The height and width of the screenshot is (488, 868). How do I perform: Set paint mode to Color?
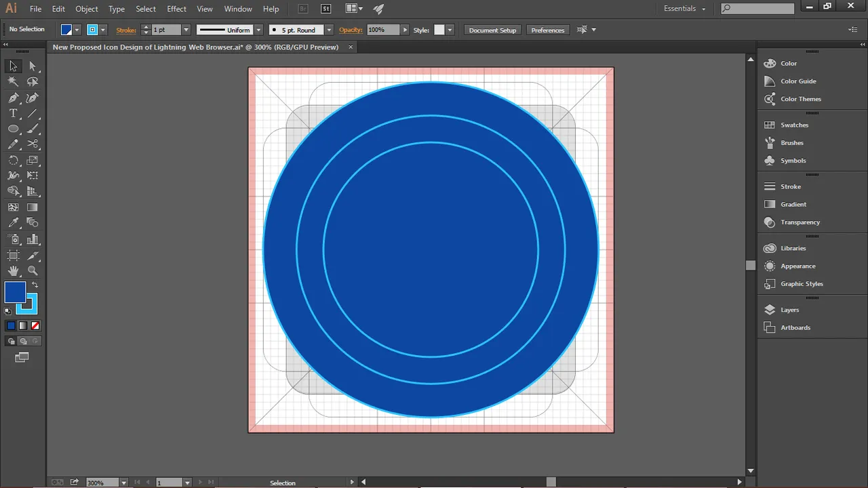pyautogui.click(x=11, y=326)
